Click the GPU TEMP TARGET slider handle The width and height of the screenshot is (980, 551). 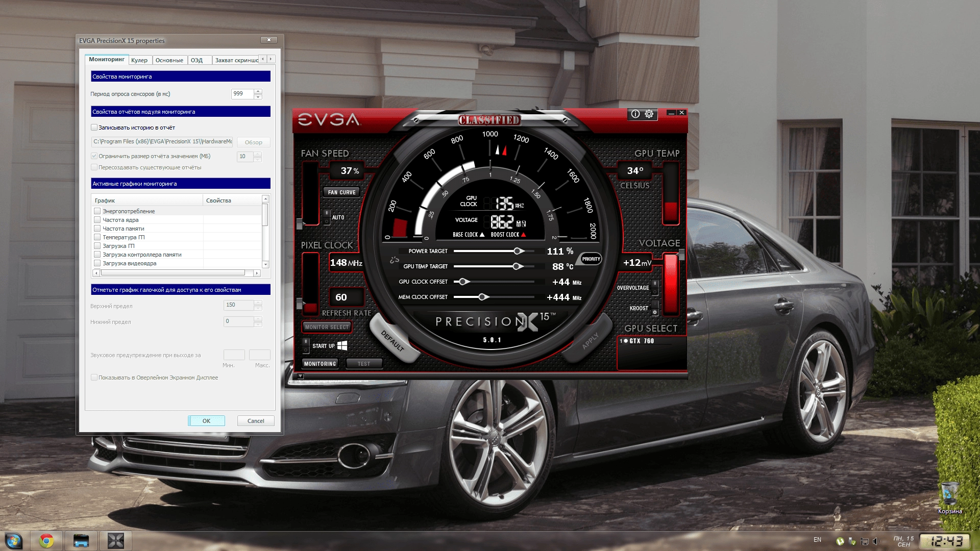[517, 266]
